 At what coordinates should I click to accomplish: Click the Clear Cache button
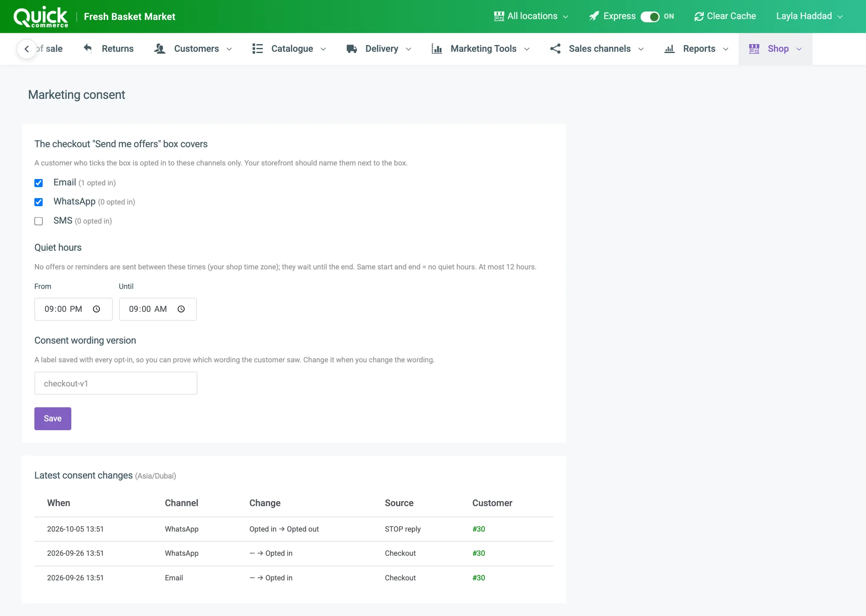coord(725,16)
